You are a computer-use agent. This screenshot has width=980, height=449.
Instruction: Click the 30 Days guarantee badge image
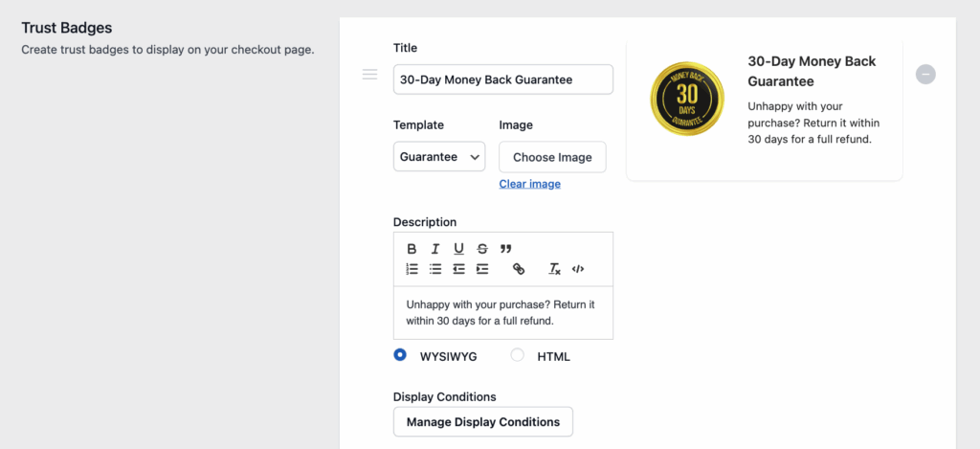point(687,99)
